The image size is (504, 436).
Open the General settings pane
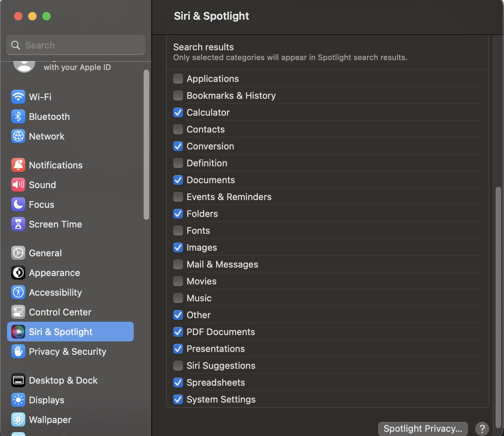pos(45,253)
